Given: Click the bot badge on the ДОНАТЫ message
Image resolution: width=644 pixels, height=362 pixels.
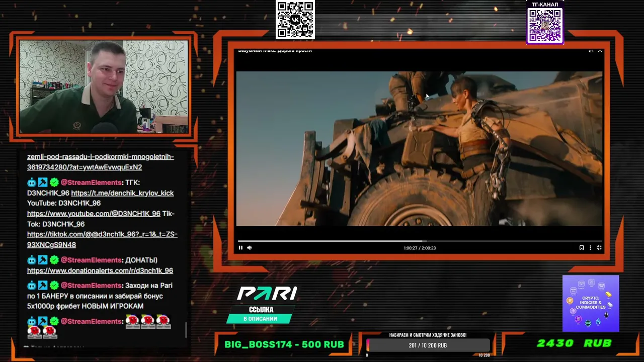Looking at the screenshot, I should point(32,260).
